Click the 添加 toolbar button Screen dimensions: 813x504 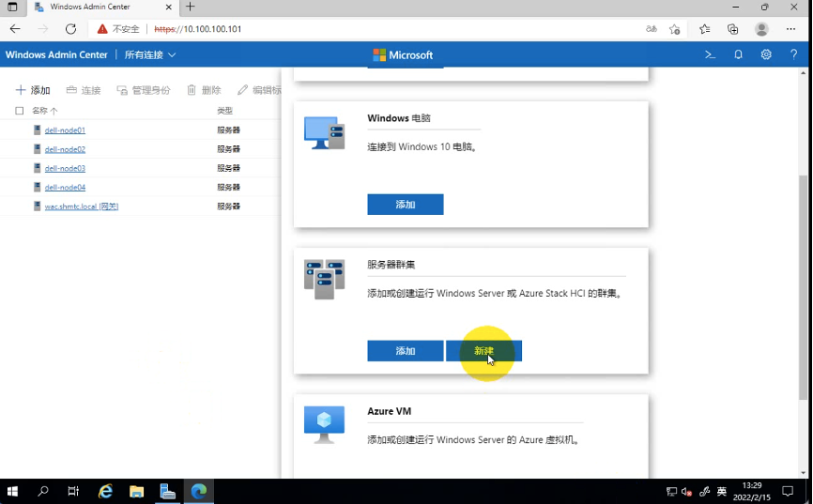tap(33, 90)
